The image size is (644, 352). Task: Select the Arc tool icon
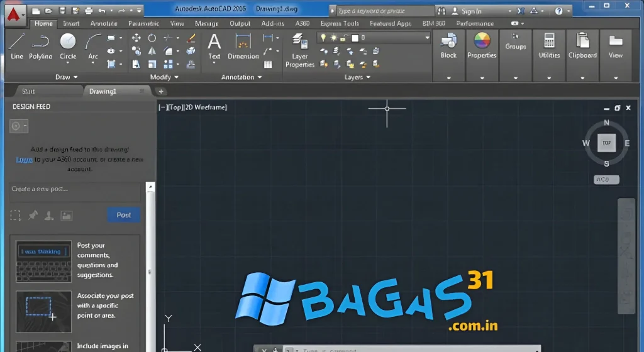pyautogui.click(x=93, y=41)
